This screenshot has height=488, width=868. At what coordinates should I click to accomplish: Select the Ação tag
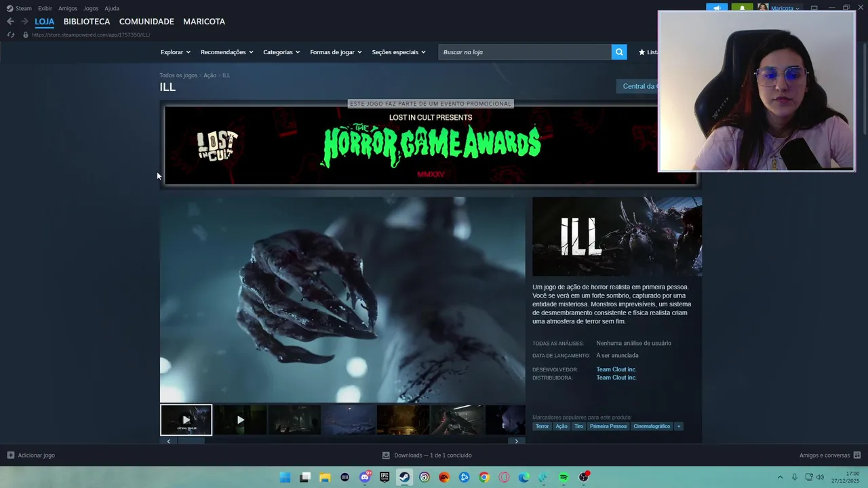(x=561, y=426)
